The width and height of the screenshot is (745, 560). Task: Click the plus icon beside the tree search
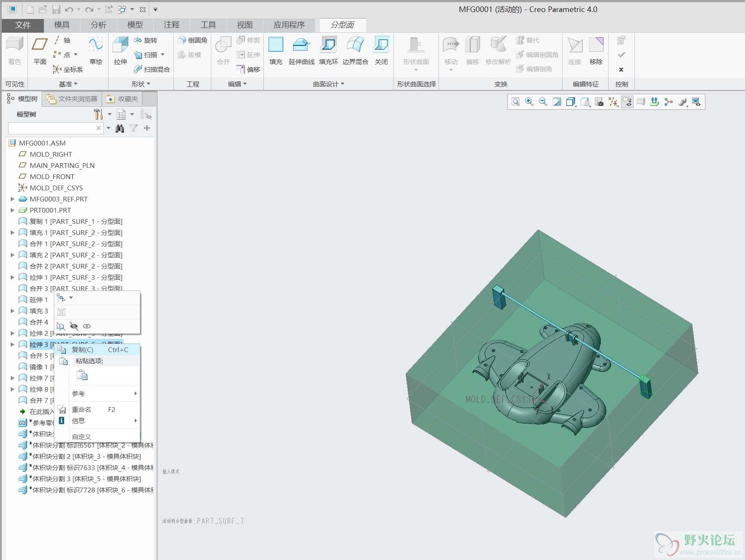click(147, 128)
